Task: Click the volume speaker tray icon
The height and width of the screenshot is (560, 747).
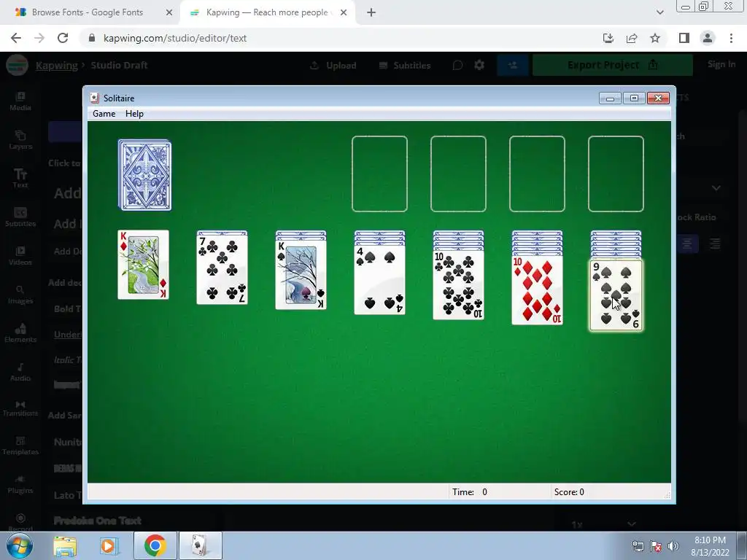Action: tap(673, 545)
